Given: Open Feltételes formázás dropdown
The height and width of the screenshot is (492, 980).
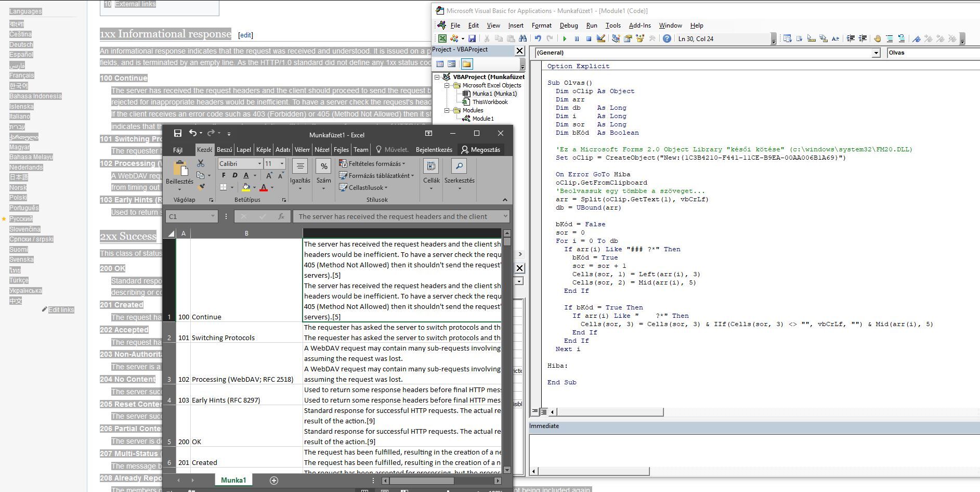Looking at the screenshot, I should click(x=372, y=163).
